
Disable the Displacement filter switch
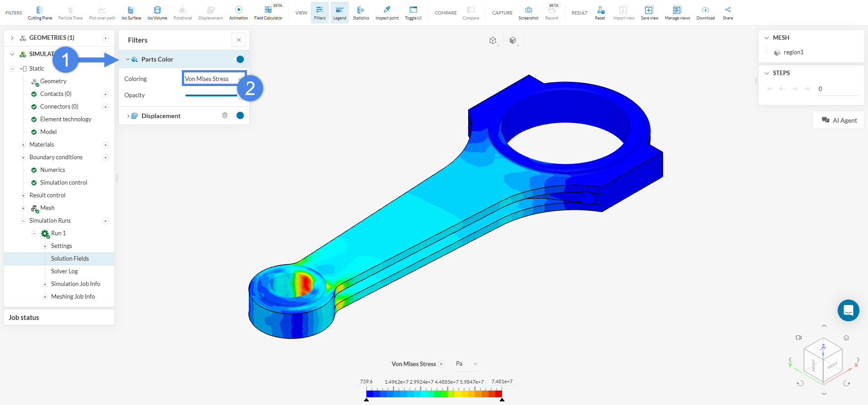pyautogui.click(x=239, y=115)
